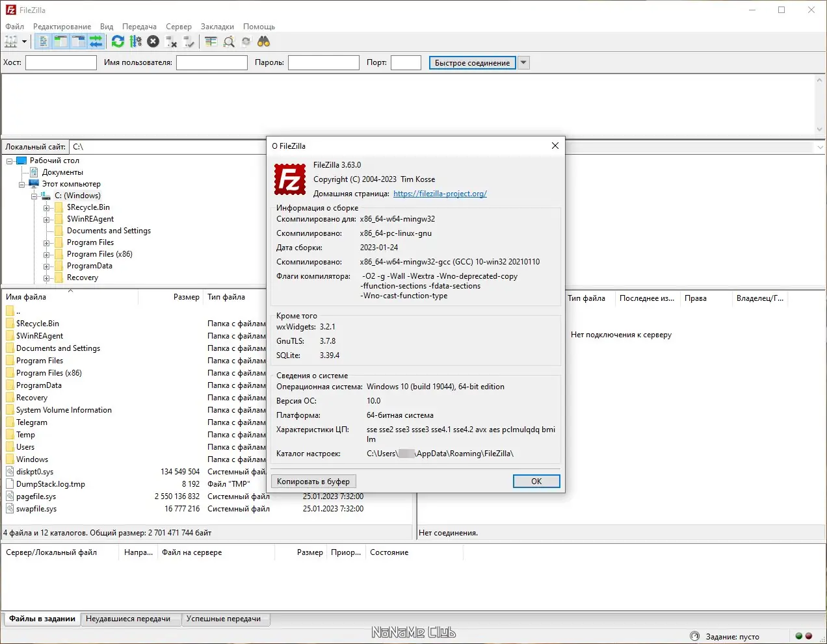Collapse the Этот компьютер tree node
Image resolution: width=827 pixels, height=644 pixels.
(x=22, y=185)
